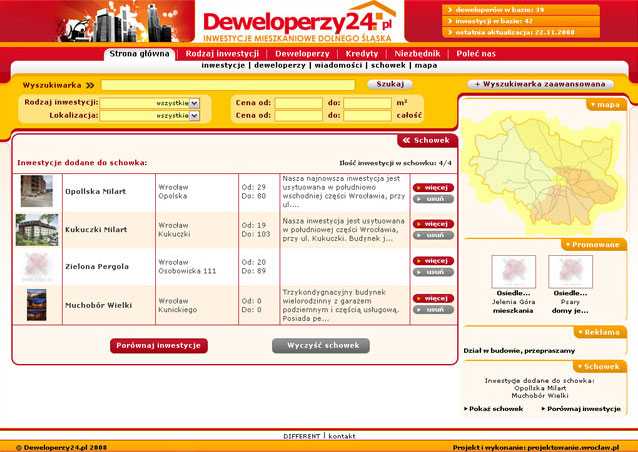The width and height of the screenshot is (638, 452).
Task: Open the wiadomości submenu link
Action: click(338, 65)
